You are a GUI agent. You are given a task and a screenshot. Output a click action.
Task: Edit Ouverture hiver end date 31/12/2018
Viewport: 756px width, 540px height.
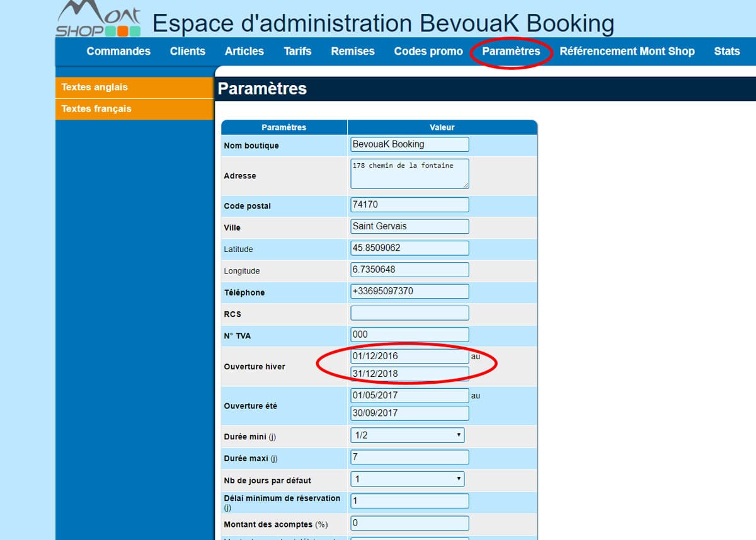(409, 374)
